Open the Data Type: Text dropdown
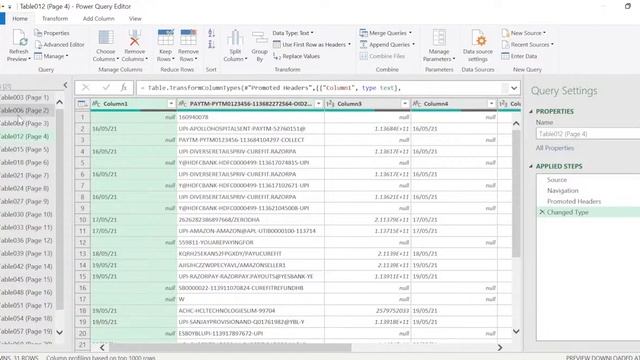Image resolution: width=640 pixels, height=360 pixels. (x=293, y=33)
